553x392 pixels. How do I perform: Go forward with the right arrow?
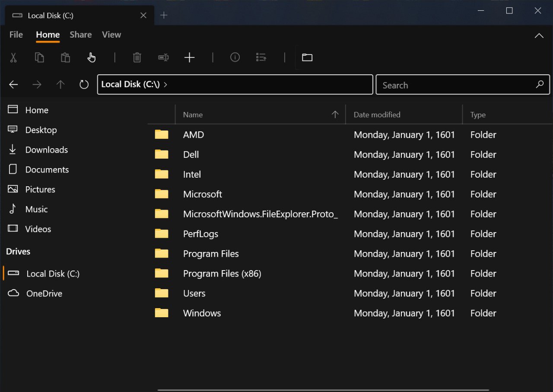(x=37, y=85)
